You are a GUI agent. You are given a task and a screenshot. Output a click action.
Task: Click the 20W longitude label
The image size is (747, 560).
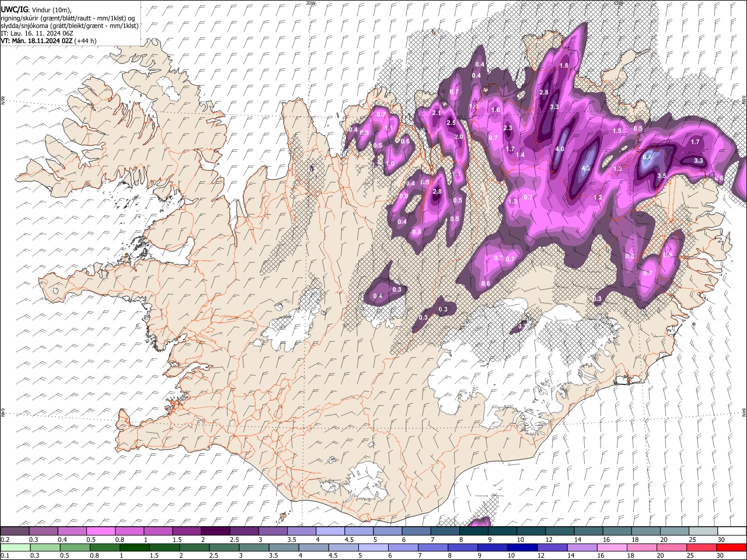pos(310,2)
